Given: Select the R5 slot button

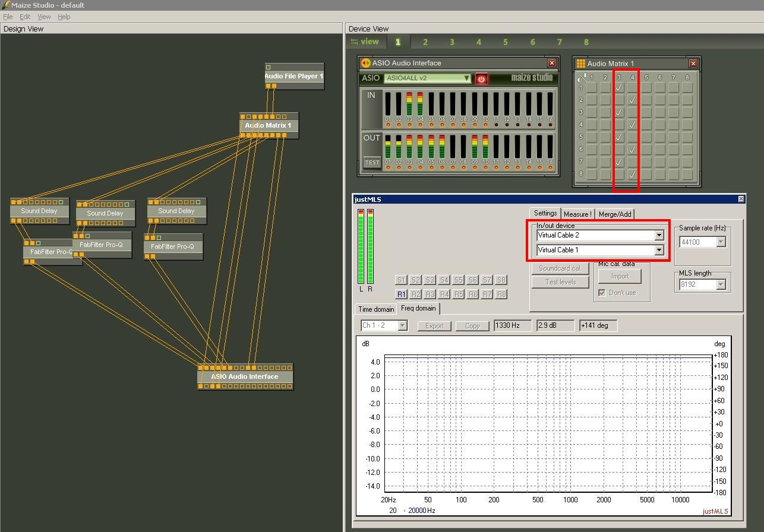Looking at the screenshot, I should click(x=458, y=294).
